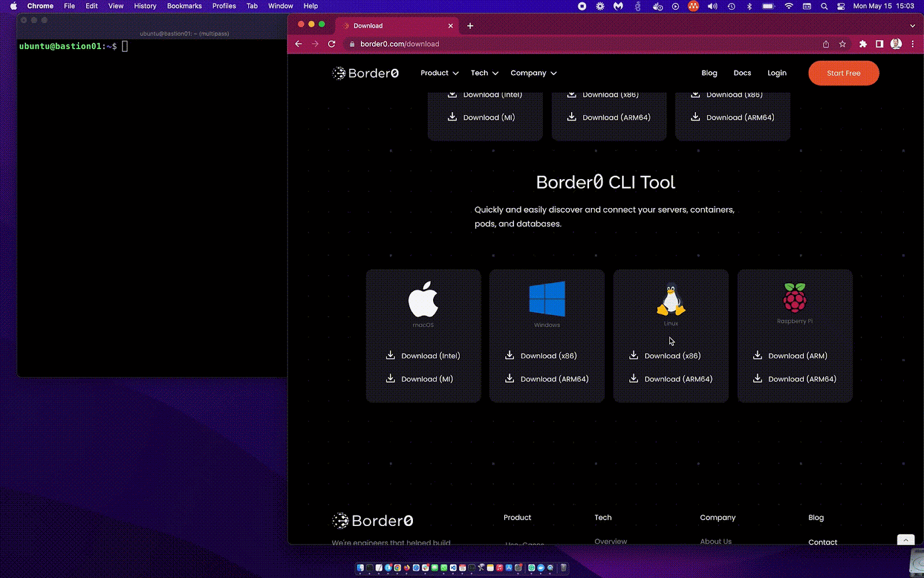
Task: Open Control Center in the menu bar
Action: pos(841,6)
